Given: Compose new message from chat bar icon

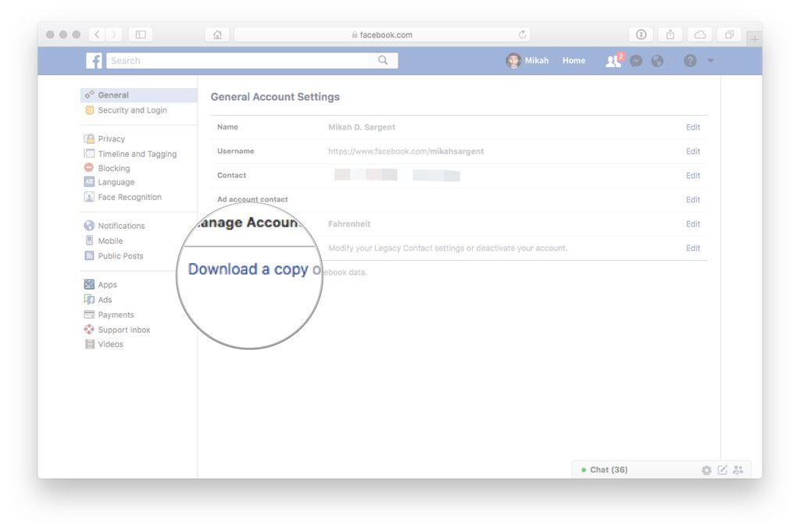Looking at the screenshot, I should [722, 470].
